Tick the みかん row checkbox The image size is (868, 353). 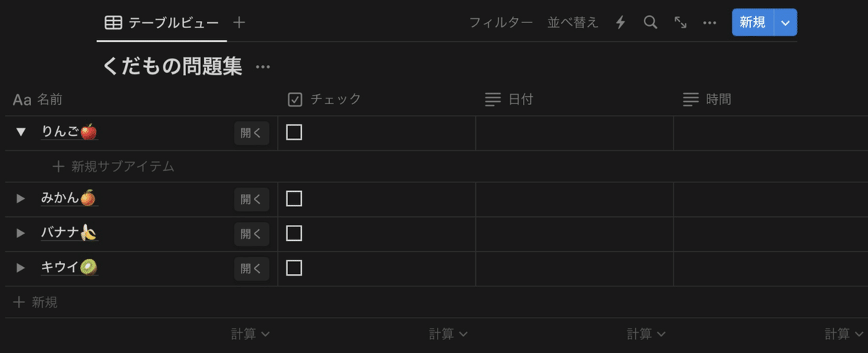click(x=294, y=199)
